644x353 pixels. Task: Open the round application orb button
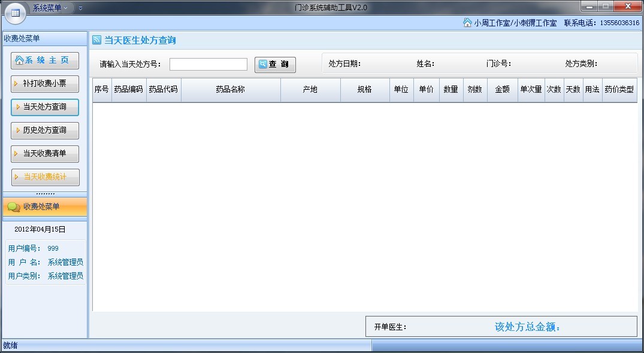click(15, 13)
